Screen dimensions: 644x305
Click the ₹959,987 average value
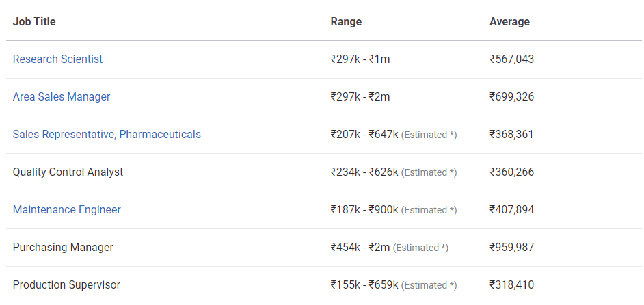click(512, 248)
